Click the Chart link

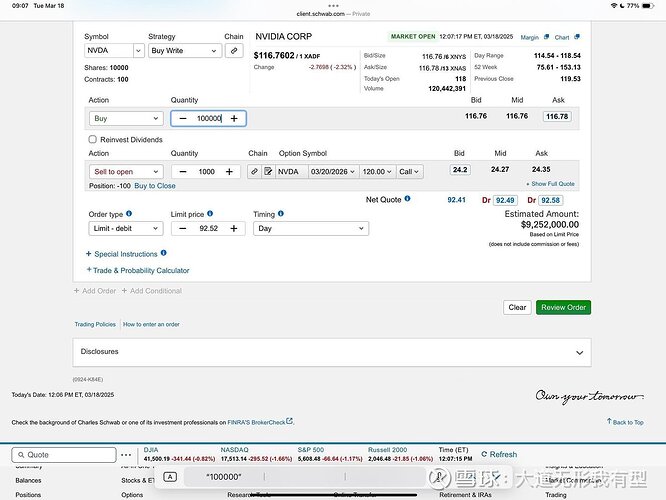[562, 37]
